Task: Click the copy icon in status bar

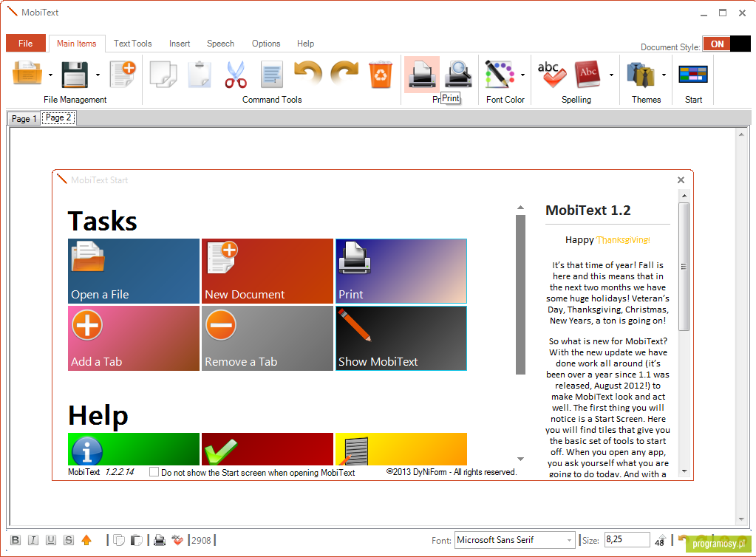Action: pos(118,540)
